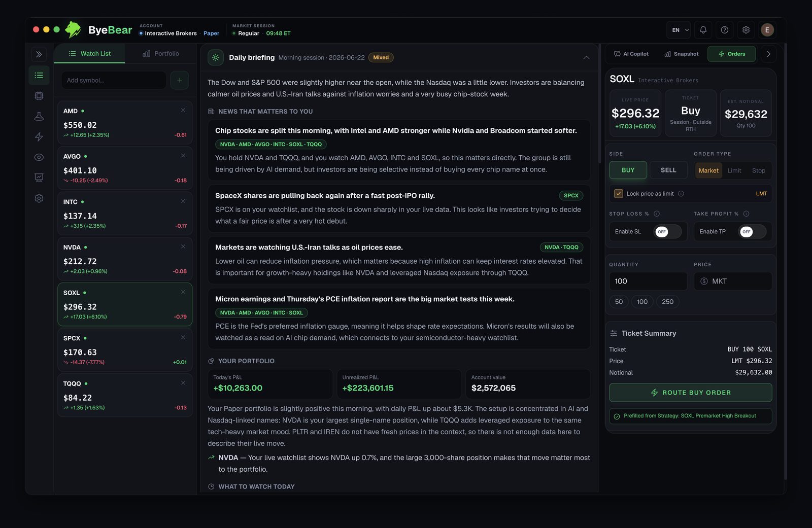The height and width of the screenshot is (528, 812).
Task: Choose Market order type
Action: coord(708,170)
